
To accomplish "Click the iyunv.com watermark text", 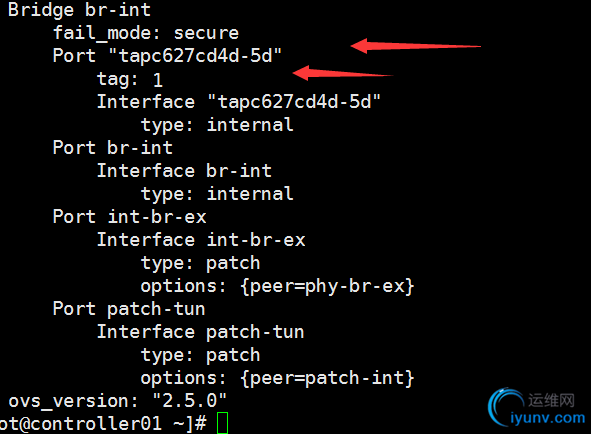I will [547, 418].
